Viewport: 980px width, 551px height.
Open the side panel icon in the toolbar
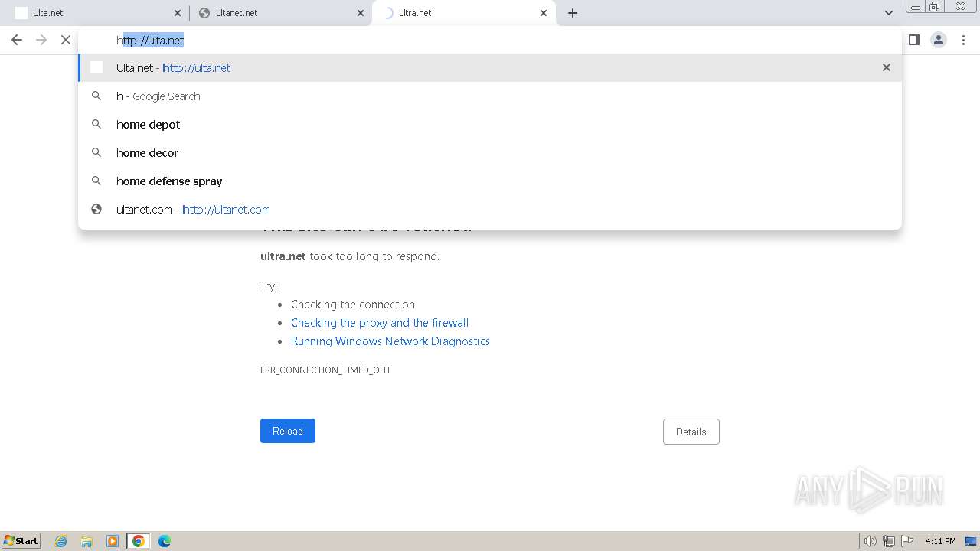click(x=913, y=40)
